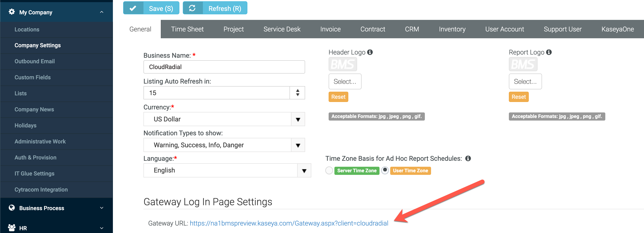
Task: Click the Server Time Zone green label
Action: (357, 171)
